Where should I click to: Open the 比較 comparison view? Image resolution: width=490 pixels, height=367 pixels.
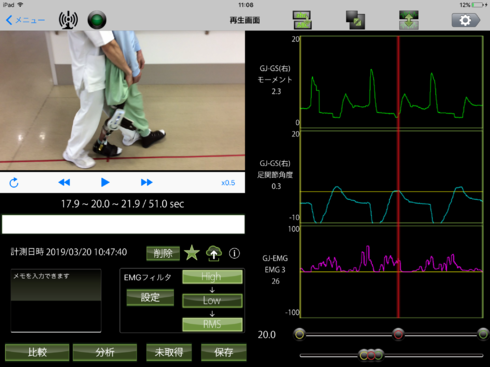(x=37, y=352)
